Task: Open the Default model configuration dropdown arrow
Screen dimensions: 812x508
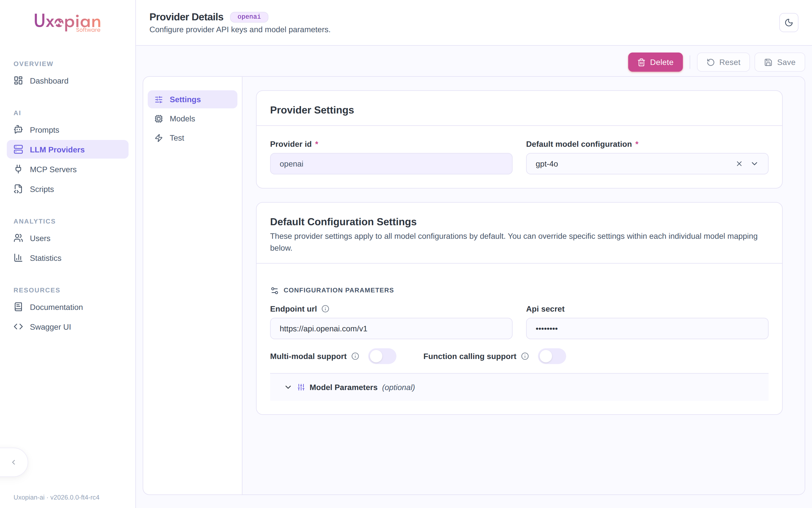Action: click(754, 164)
